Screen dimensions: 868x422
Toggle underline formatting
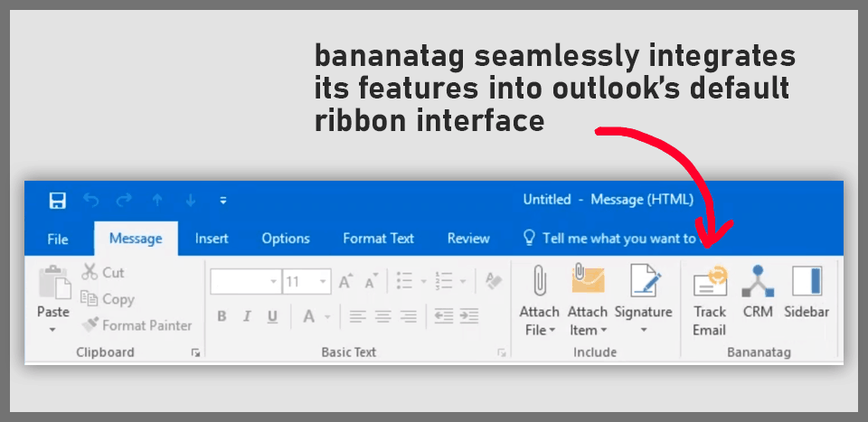click(272, 316)
